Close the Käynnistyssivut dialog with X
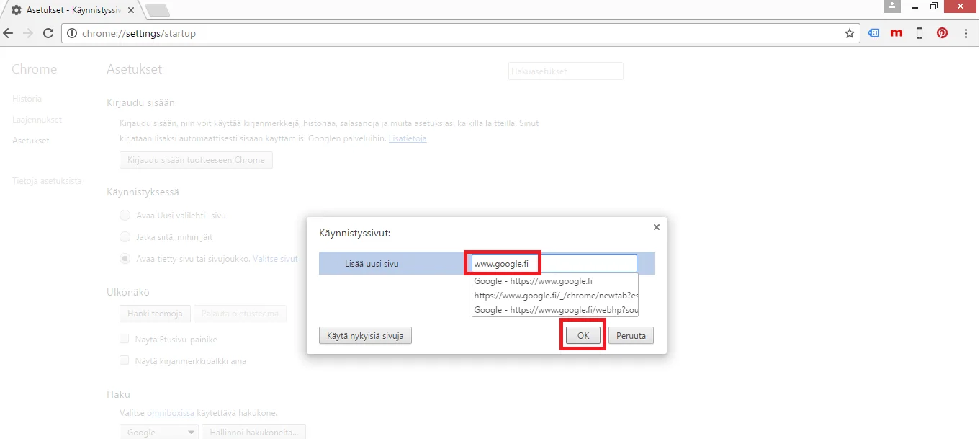980x439 pixels. coord(656,226)
